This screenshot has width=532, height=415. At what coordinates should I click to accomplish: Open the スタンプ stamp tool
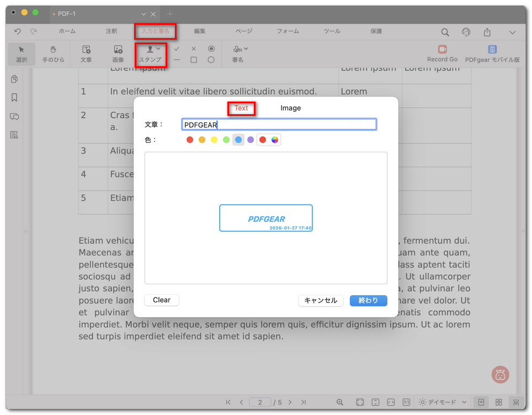[150, 54]
